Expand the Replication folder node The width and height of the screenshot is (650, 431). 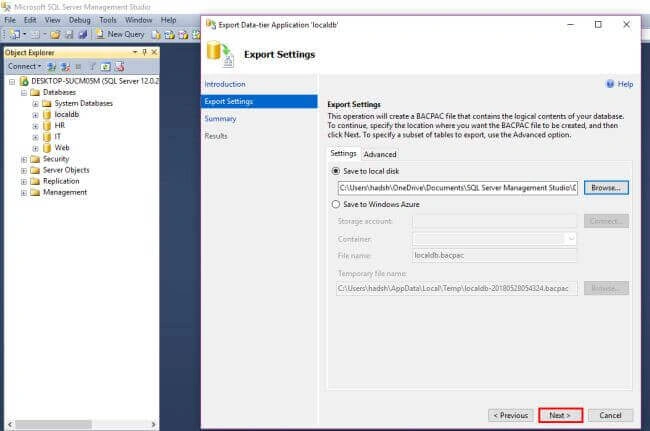pyautogui.click(x=24, y=182)
